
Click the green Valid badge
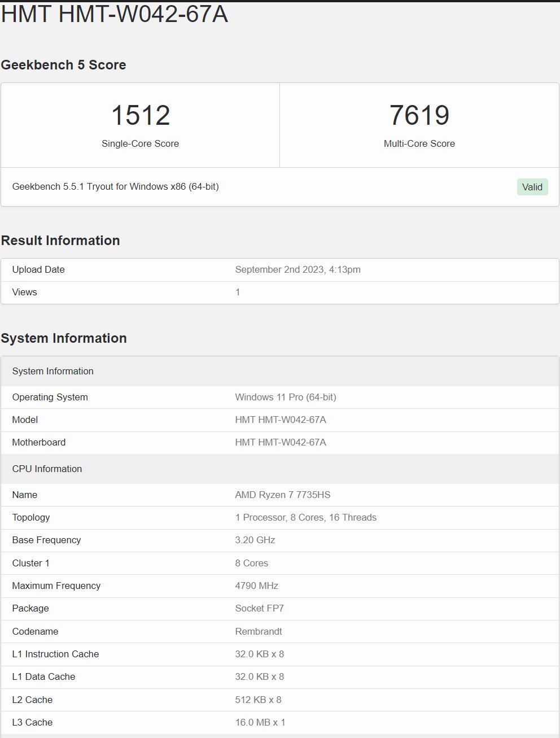coord(532,187)
